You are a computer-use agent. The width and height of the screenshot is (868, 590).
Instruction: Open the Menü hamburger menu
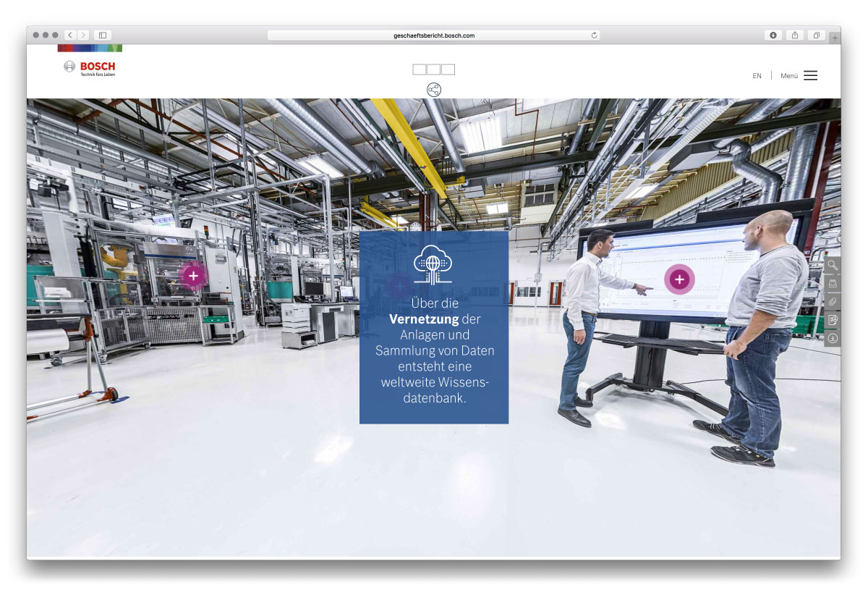(810, 75)
